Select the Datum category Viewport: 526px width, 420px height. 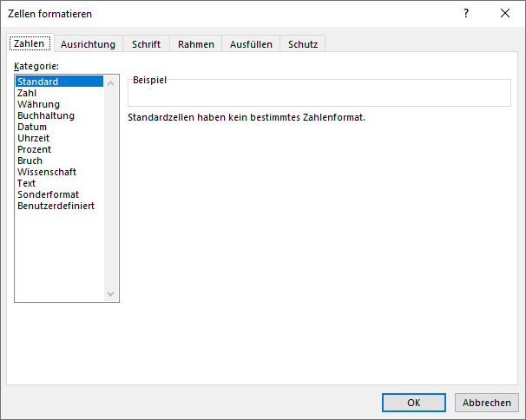click(x=59, y=127)
